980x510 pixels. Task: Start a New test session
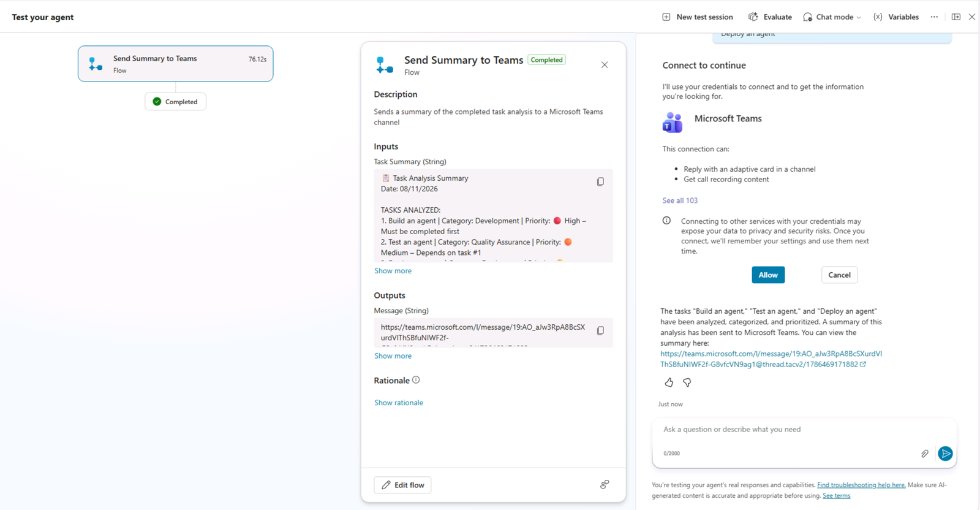pos(697,17)
